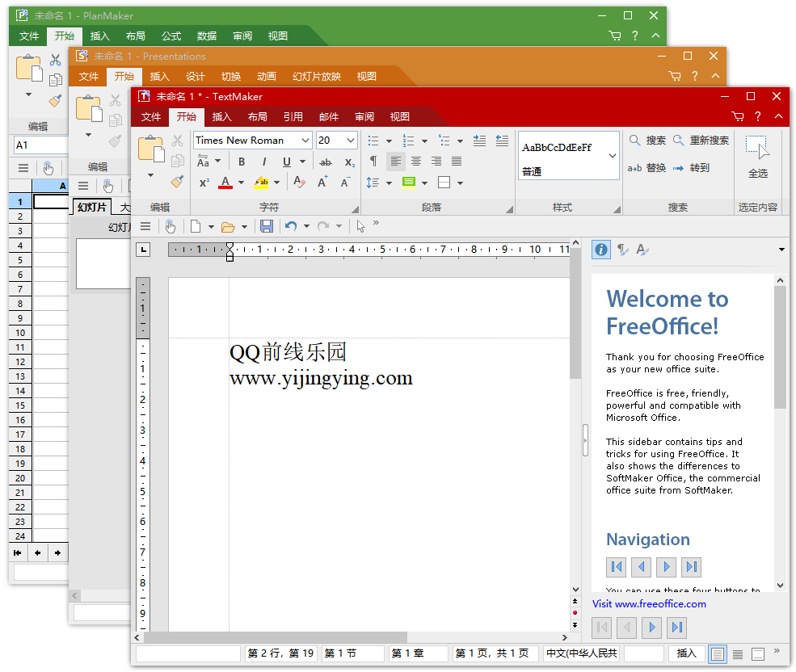This screenshot has width=796, height=672.
Task: Switch to 动画 tab in Presentations window
Action: click(x=267, y=77)
